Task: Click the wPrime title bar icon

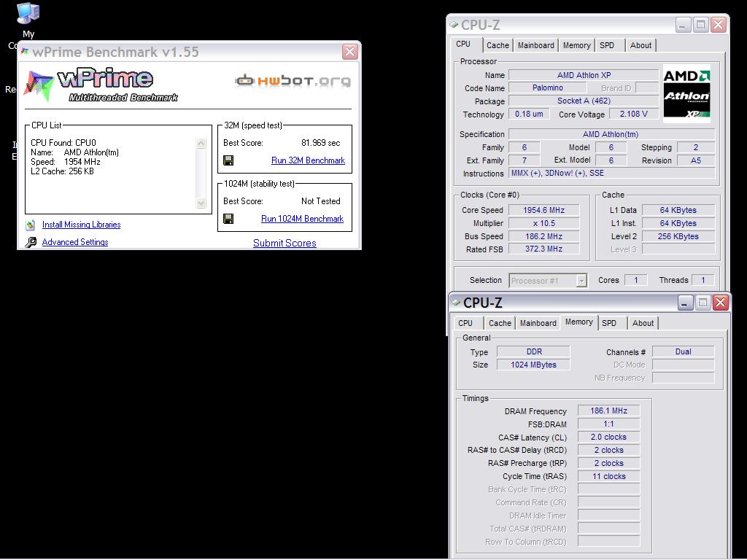Action: click(24, 52)
